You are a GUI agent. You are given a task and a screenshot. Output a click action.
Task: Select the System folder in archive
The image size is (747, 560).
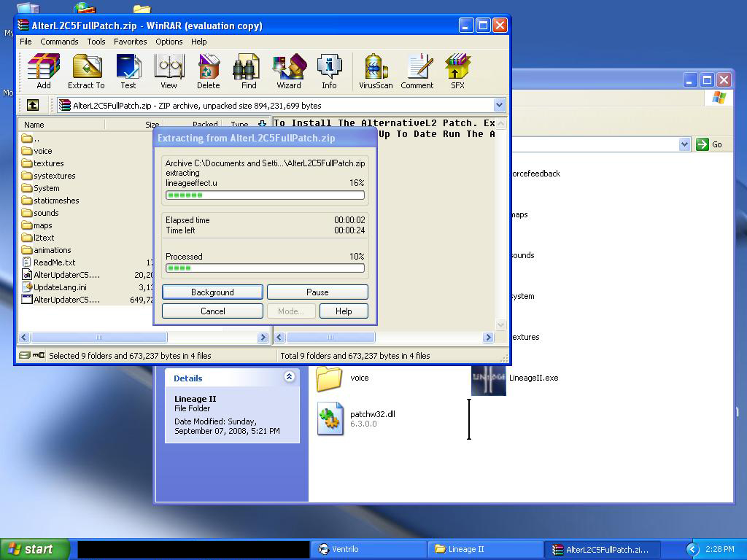pyautogui.click(x=41, y=188)
